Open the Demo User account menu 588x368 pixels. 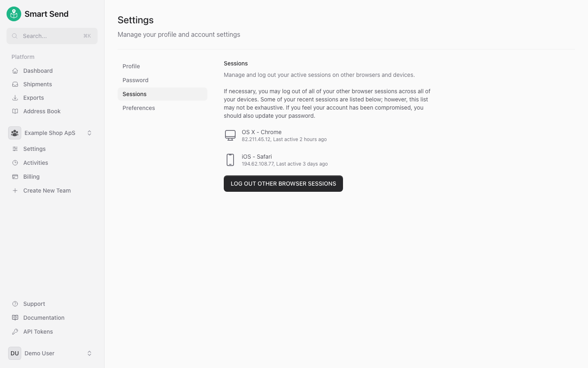point(89,353)
